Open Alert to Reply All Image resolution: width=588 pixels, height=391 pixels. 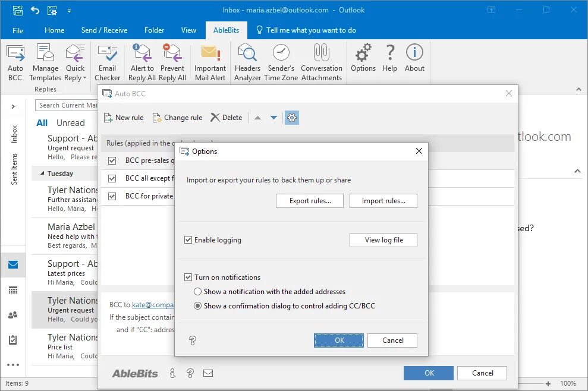[142, 62]
